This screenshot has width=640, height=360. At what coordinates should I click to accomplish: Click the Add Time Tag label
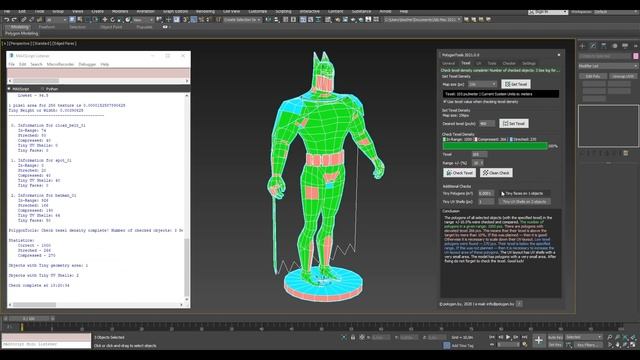tap(462, 345)
